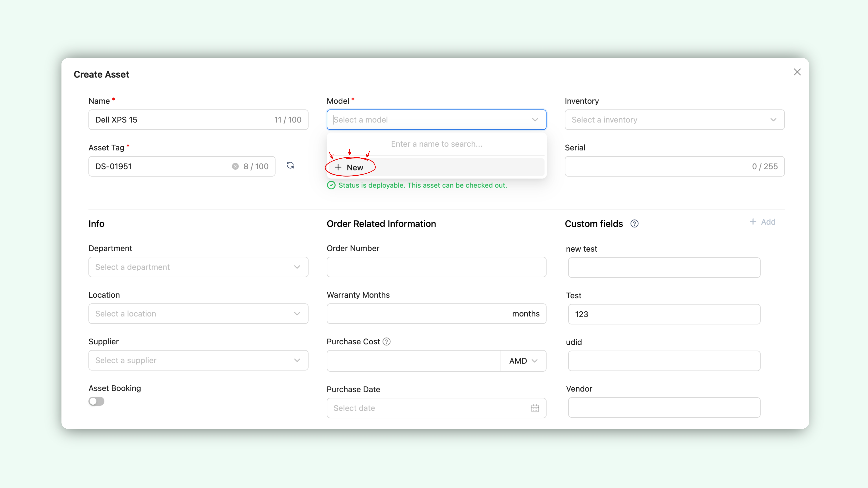Open the Select a supplier dropdown
The image size is (868, 488).
pyautogui.click(x=198, y=360)
